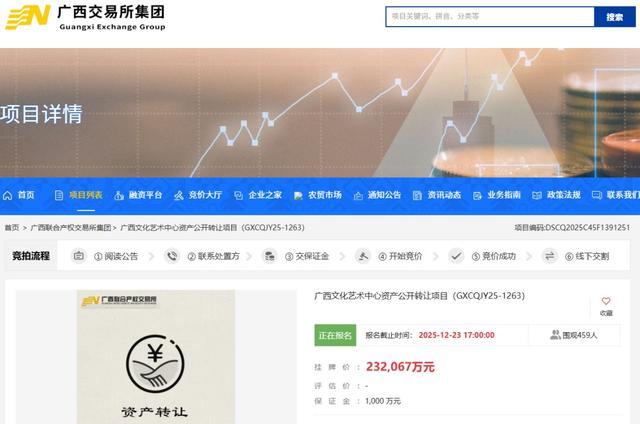Select step ①阅读公告 label
The image size is (640, 424).
pyautogui.click(x=116, y=256)
